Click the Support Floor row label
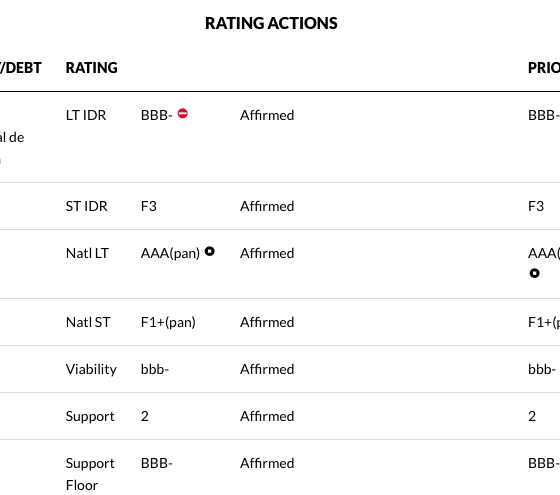This screenshot has height=495, width=560. 90,474
